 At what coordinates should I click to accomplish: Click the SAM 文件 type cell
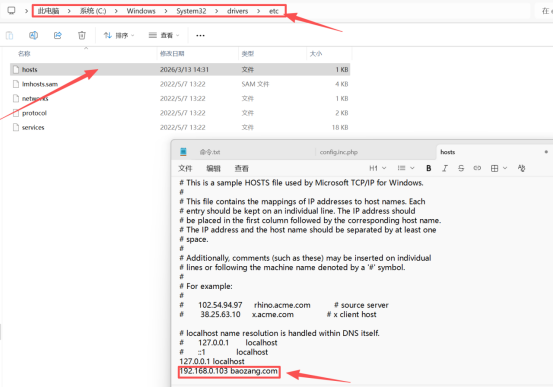255,84
